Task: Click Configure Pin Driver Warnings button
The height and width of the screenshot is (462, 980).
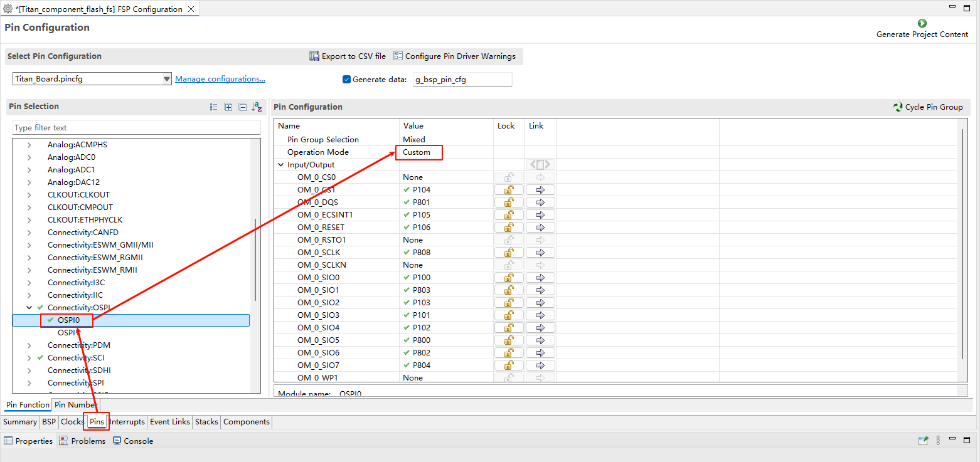Action: (454, 56)
